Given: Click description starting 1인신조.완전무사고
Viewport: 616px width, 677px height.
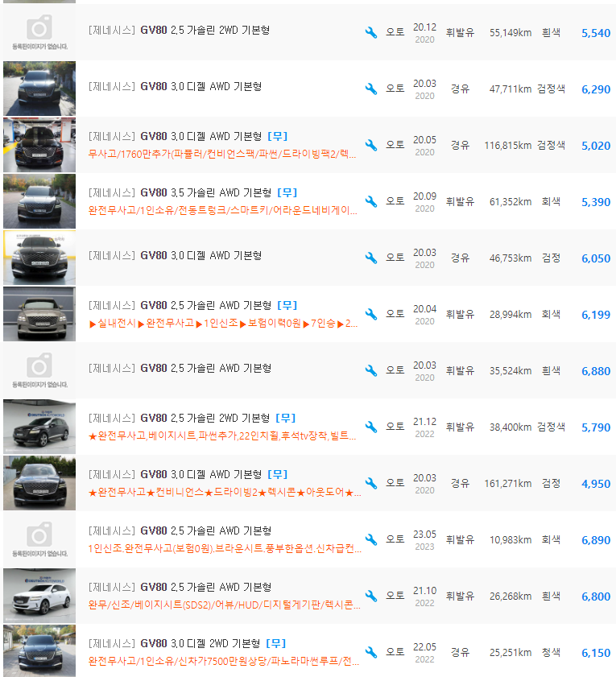Looking at the screenshot, I should pyautogui.click(x=225, y=548).
